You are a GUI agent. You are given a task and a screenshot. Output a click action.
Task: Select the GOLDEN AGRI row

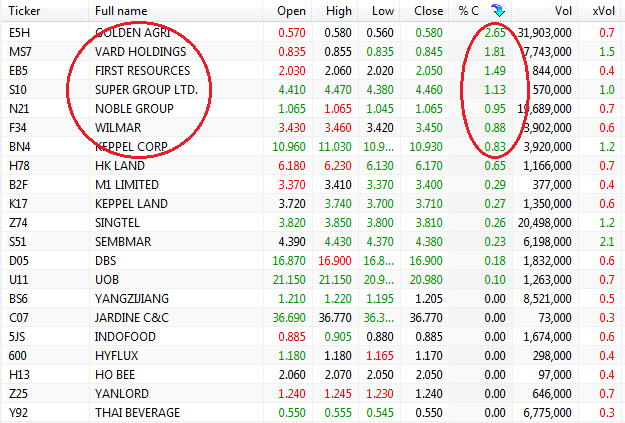(130, 32)
